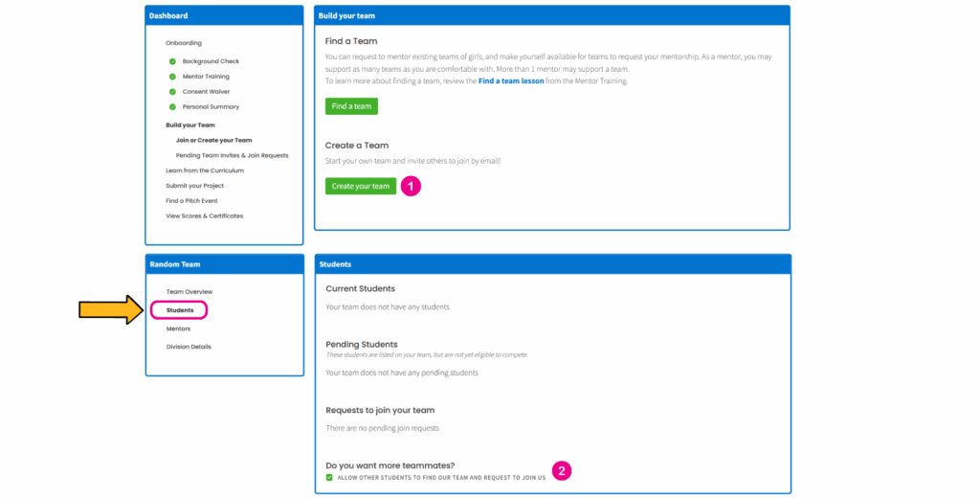
Task: Click the green checkmark beside Mentor Training
Action: click(172, 77)
